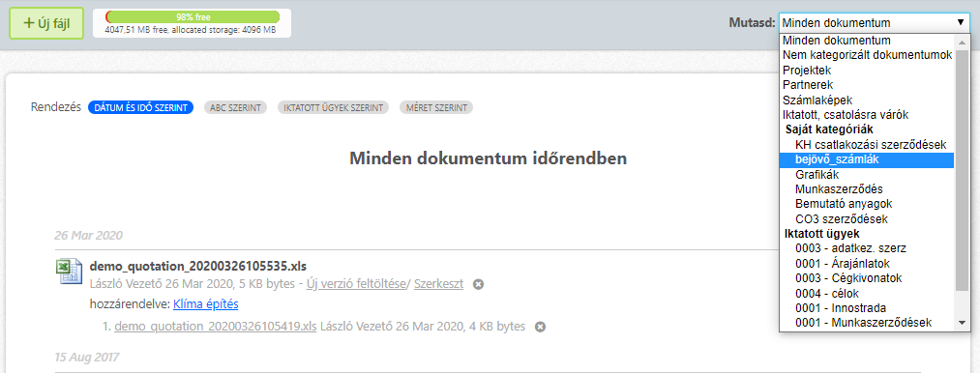Select Számlaképek option
The width and height of the screenshot is (980, 373).
pos(866,100)
